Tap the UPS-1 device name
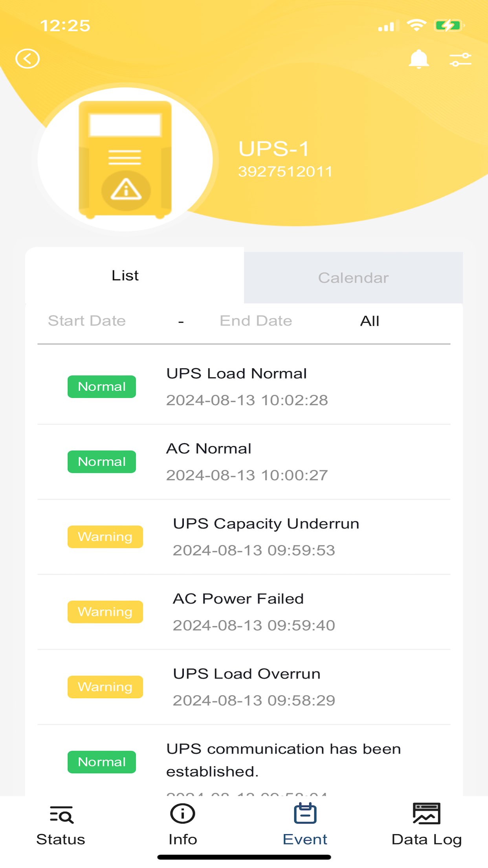 [x=274, y=149]
